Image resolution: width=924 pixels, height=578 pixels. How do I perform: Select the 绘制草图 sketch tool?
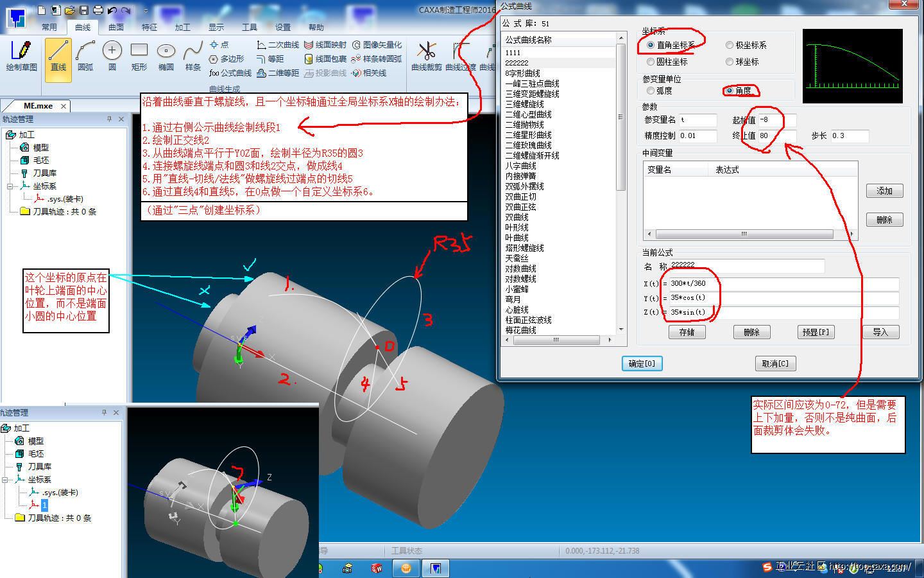(21, 55)
